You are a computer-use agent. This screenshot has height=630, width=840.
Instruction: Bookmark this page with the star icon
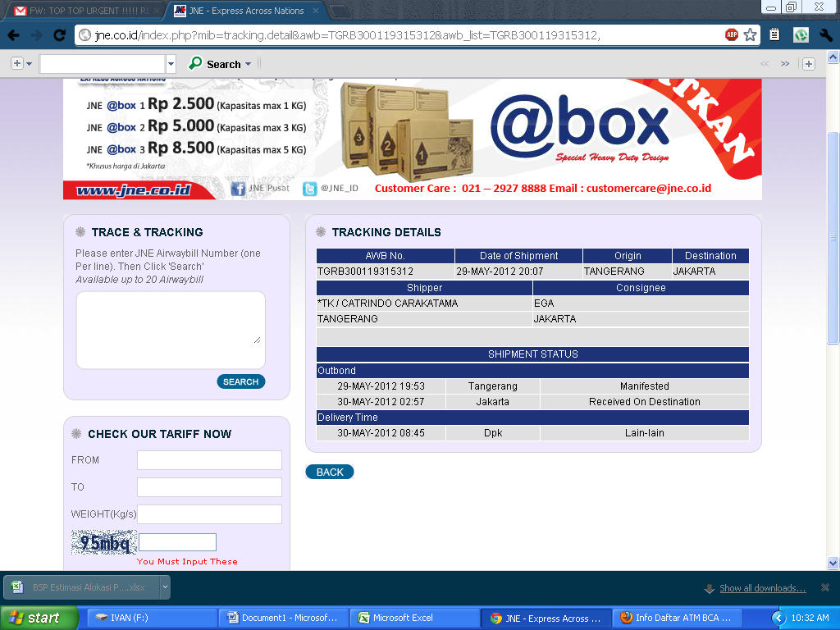[x=750, y=34]
